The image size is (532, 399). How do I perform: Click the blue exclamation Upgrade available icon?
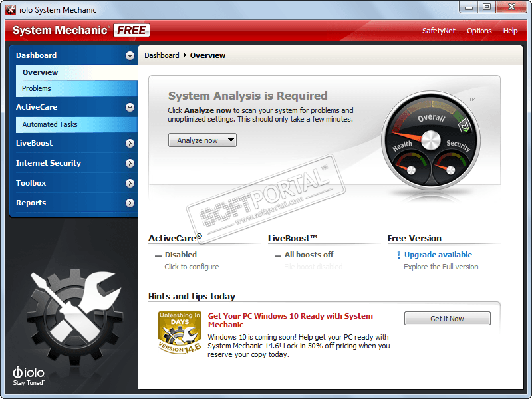[398, 255]
